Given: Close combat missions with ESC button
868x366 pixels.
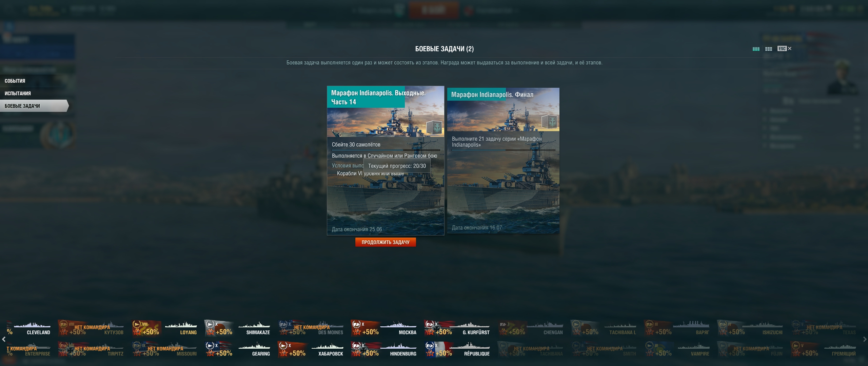Looking at the screenshot, I should (784, 48).
